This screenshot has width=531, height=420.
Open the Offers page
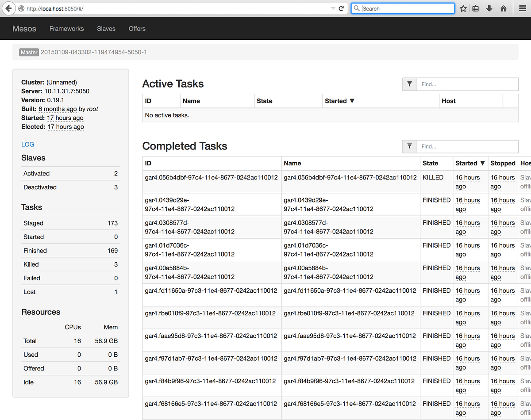point(137,28)
